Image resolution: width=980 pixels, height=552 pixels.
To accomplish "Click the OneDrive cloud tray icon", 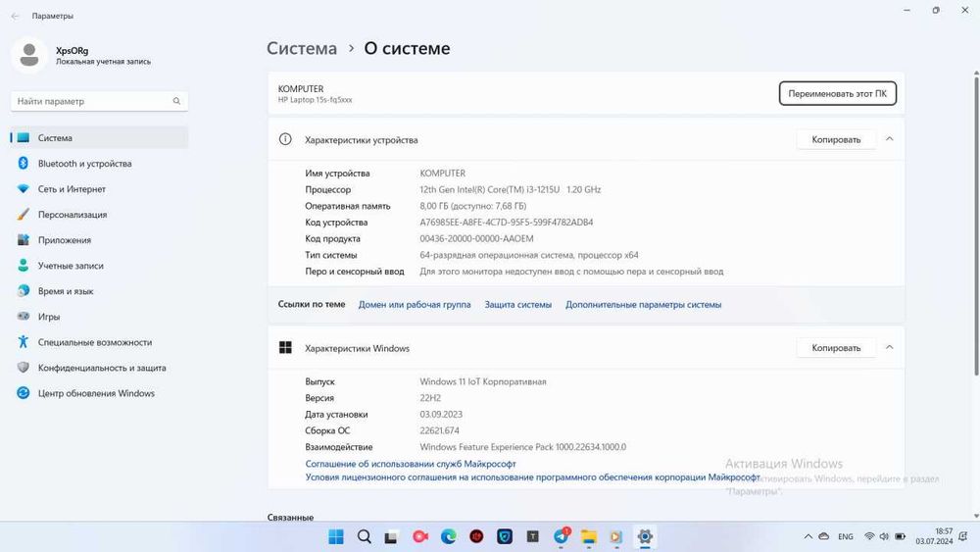I will [824, 536].
